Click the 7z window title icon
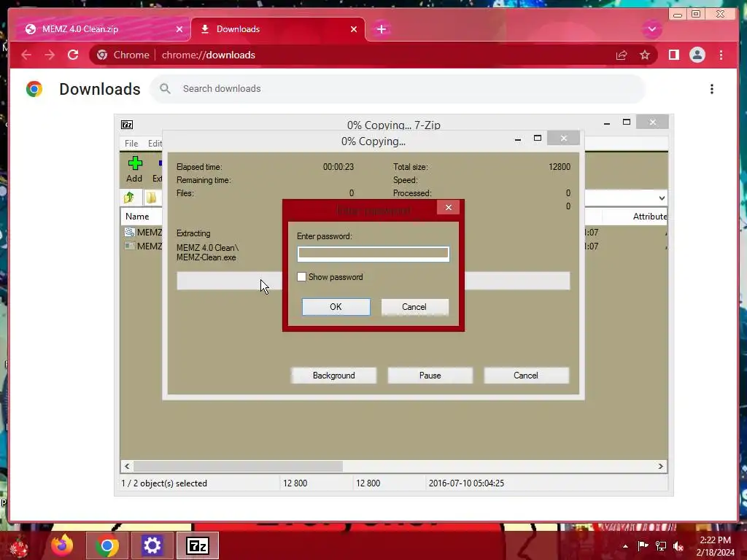Image resolution: width=747 pixels, height=560 pixels. pos(127,125)
